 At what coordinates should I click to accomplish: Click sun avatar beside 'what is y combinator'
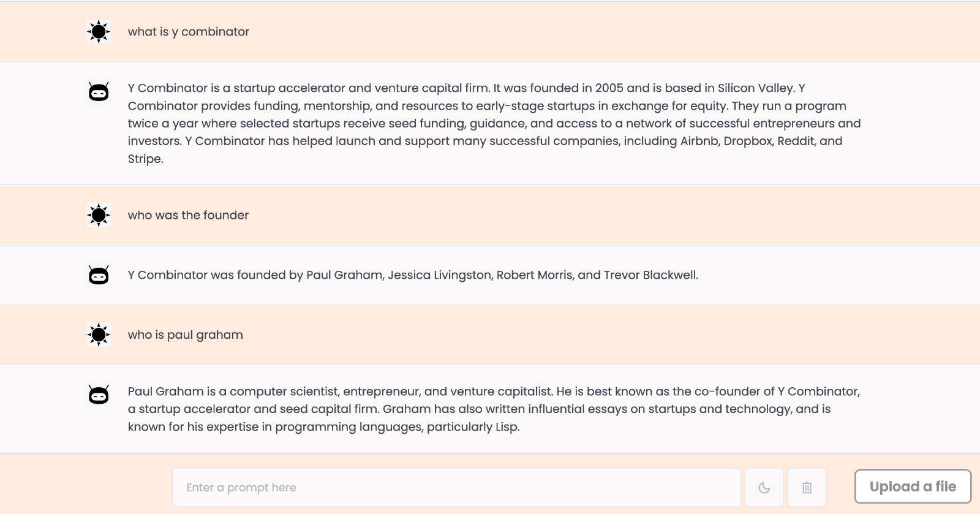click(x=99, y=31)
